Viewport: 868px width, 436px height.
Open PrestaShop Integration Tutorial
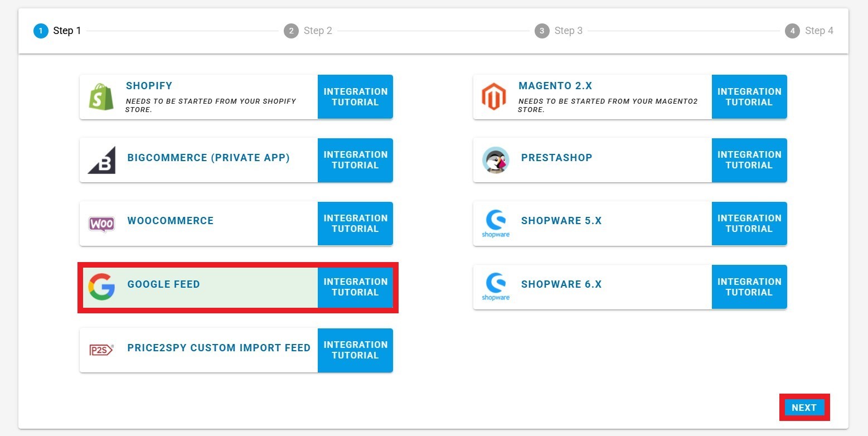tap(749, 160)
